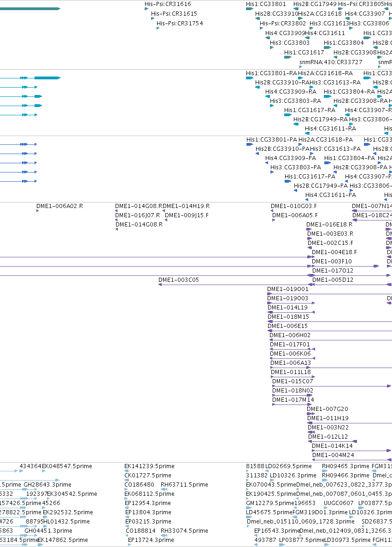The image size is (392, 547).
Task: Click the His4:CG31611-PA protein label
Action: pyautogui.click(x=331, y=195)
